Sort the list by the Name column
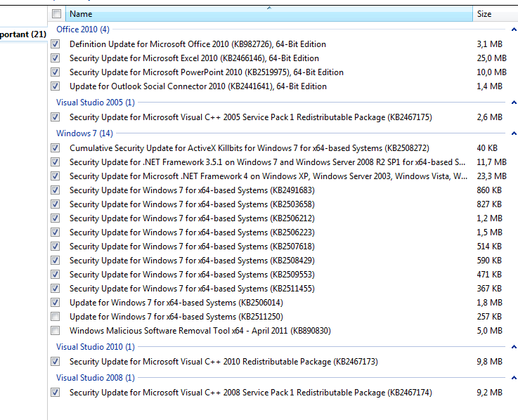This screenshot has width=518, height=420. 269,14
